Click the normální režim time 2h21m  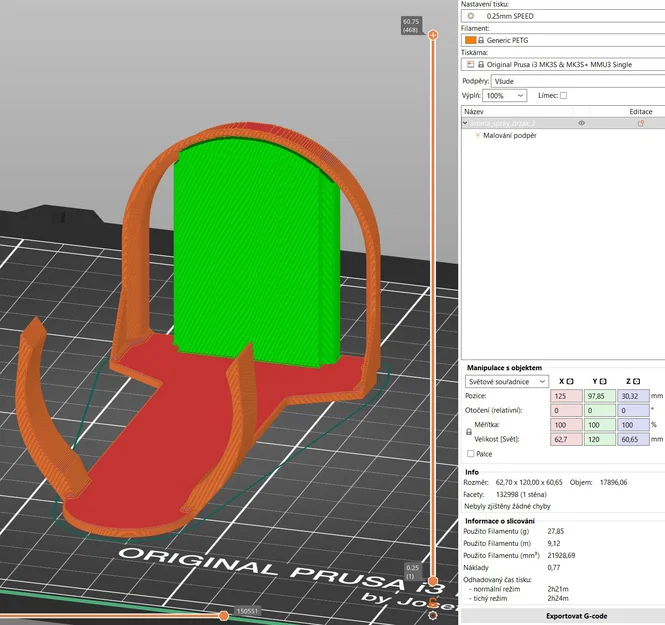(x=558, y=589)
